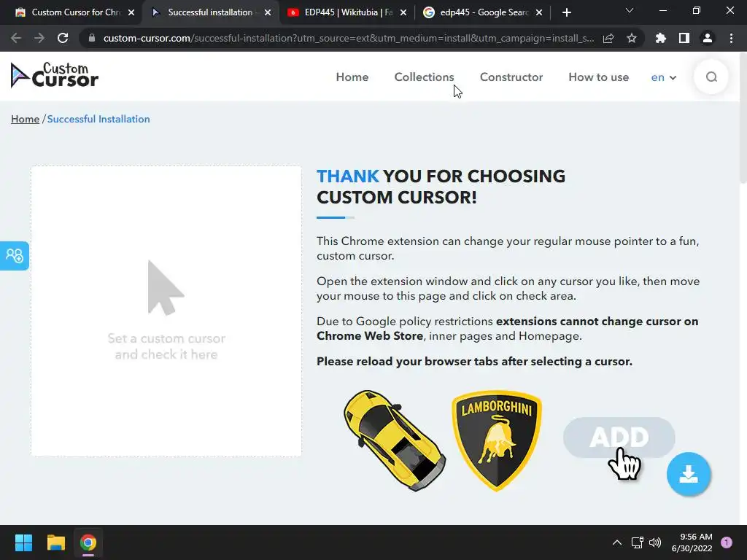This screenshot has width=747, height=560.
Task: Open the Constructor navigation item
Action: (x=511, y=77)
